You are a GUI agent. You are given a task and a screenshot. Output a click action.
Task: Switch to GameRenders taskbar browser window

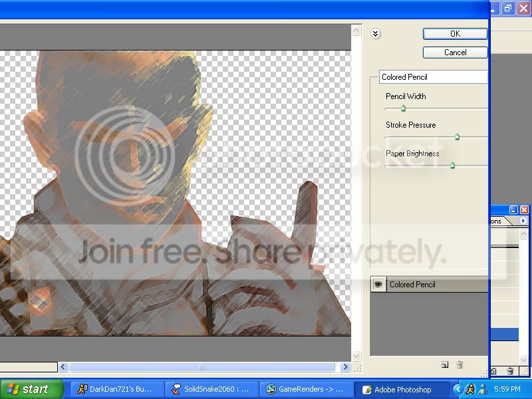pos(307,389)
